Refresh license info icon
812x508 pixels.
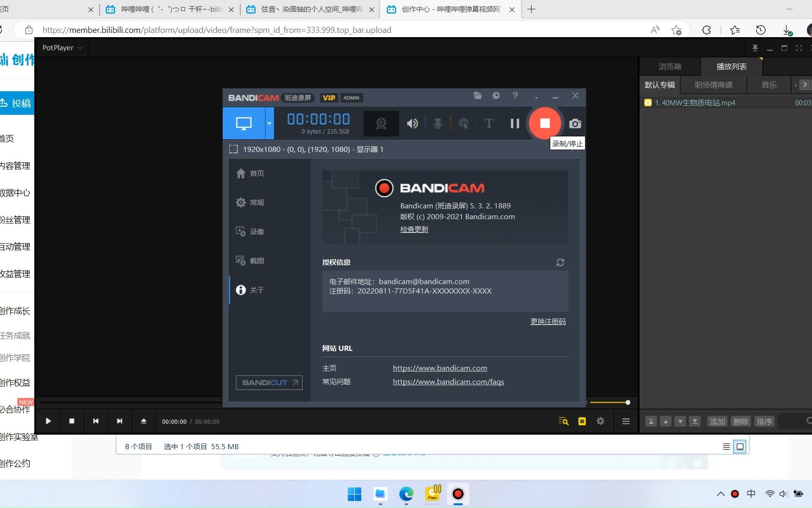(x=560, y=262)
